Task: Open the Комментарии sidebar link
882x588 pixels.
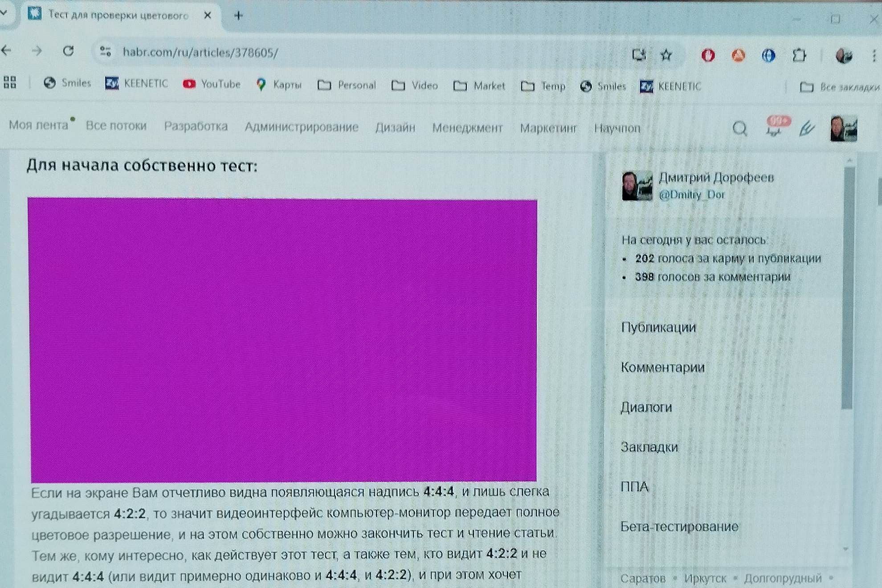Action: click(x=662, y=367)
